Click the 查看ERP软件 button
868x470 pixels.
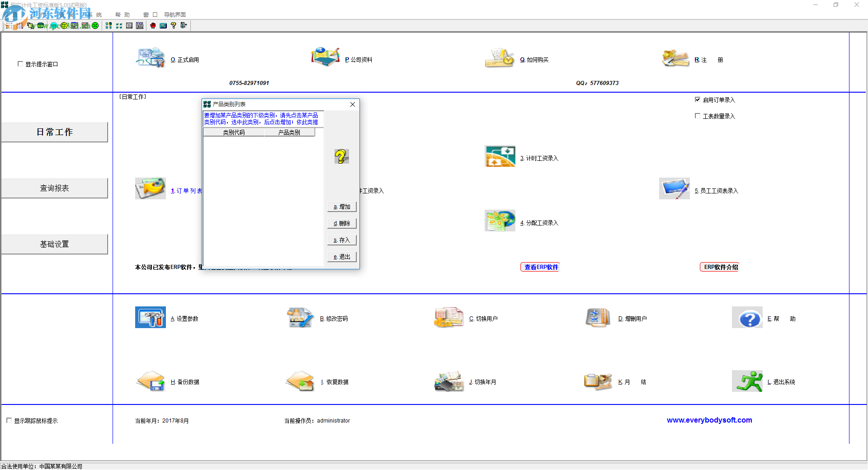(540, 267)
